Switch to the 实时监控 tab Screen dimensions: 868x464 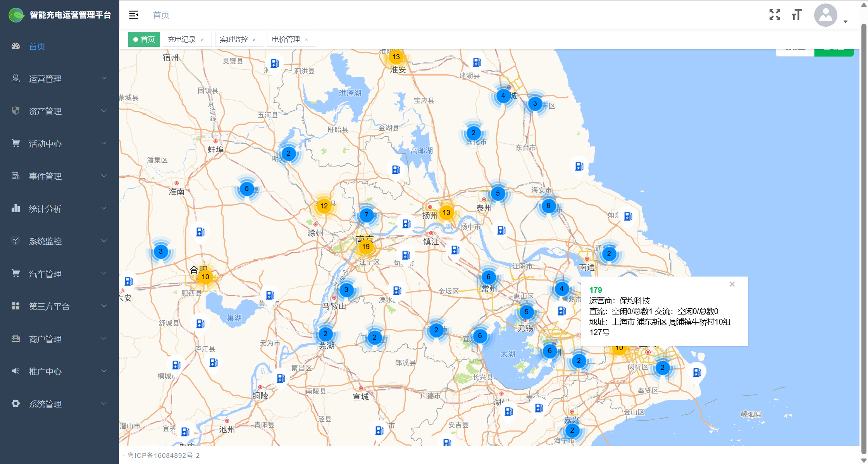pyautogui.click(x=234, y=40)
